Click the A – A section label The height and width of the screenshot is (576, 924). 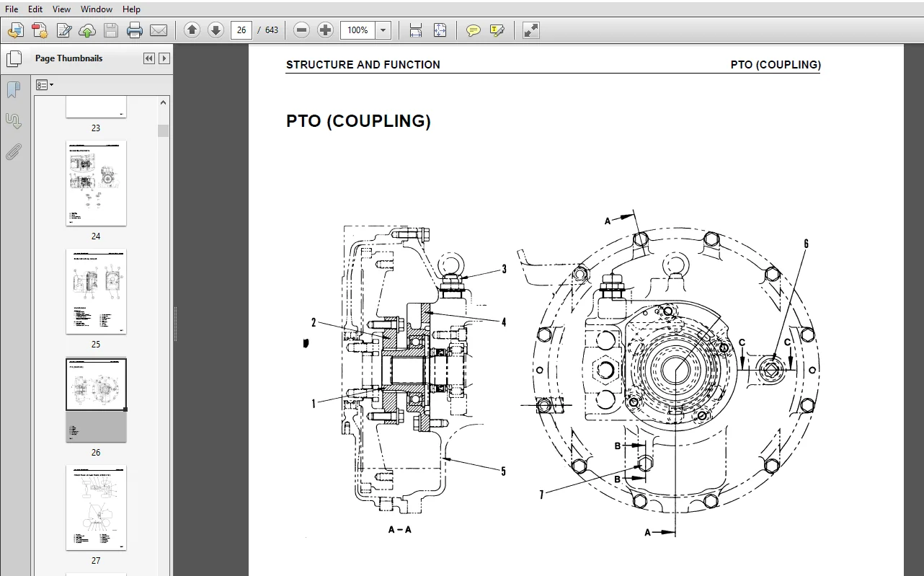point(400,529)
